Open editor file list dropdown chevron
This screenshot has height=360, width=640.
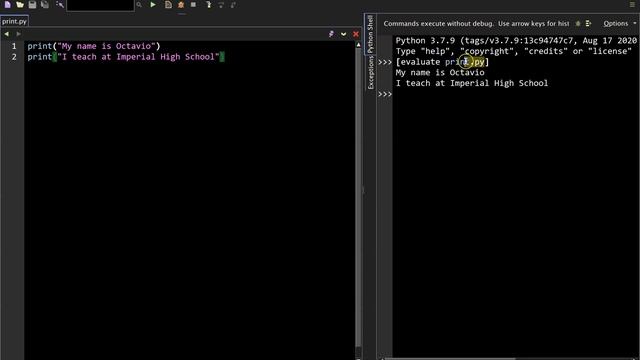pyautogui.click(x=344, y=34)
